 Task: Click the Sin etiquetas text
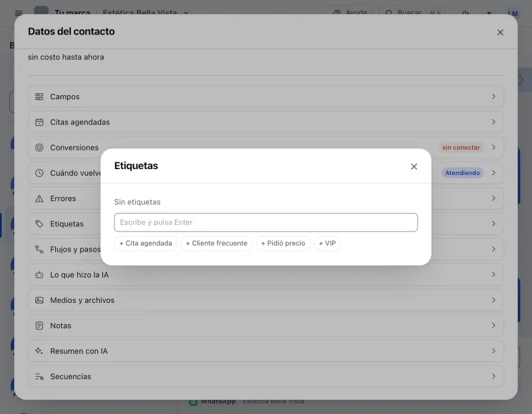[x=137, y=202]
